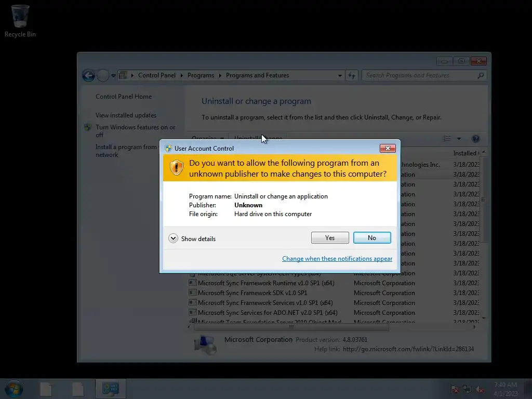
Task: Click the Installed On column header
Action: click(466, 153)
